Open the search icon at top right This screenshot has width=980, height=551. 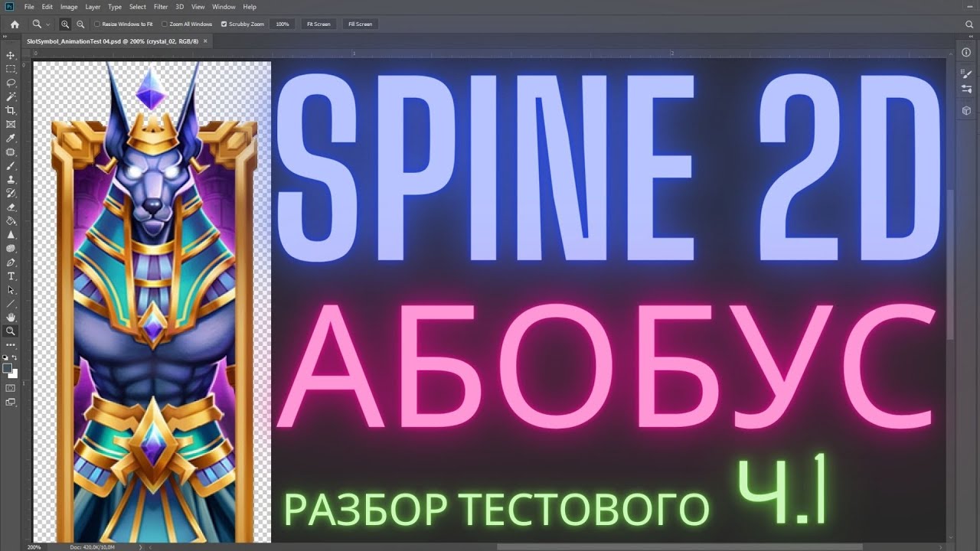969,24
